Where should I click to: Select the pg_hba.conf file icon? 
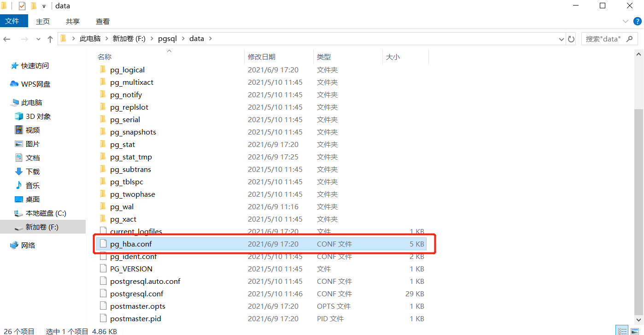103,244
